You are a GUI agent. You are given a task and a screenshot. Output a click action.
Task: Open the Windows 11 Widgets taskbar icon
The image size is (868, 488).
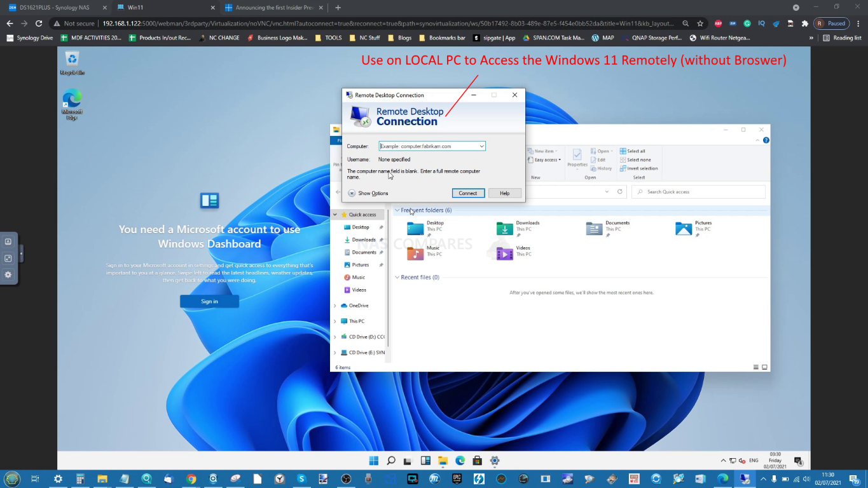pos(425,461)
